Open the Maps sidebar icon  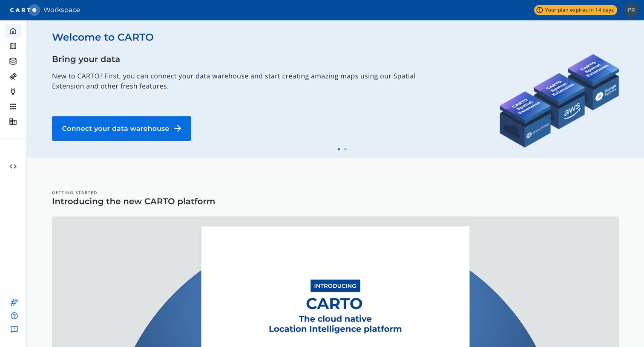coord(13,46)
